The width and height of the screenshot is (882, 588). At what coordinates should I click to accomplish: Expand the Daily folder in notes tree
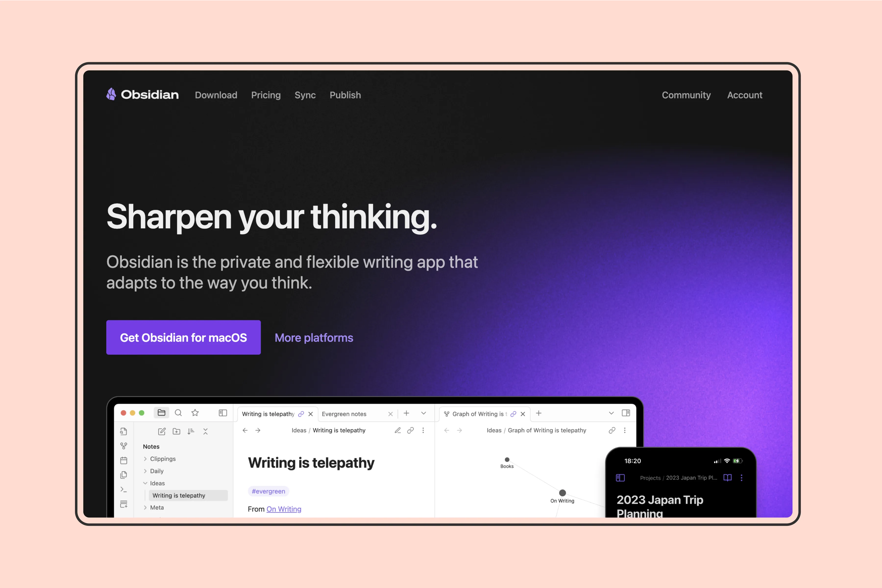[x=146, y=470]
